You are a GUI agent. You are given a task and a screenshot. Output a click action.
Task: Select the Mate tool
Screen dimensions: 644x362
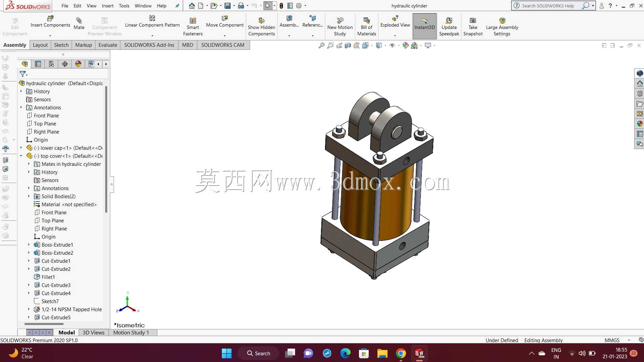coord(79,23)
